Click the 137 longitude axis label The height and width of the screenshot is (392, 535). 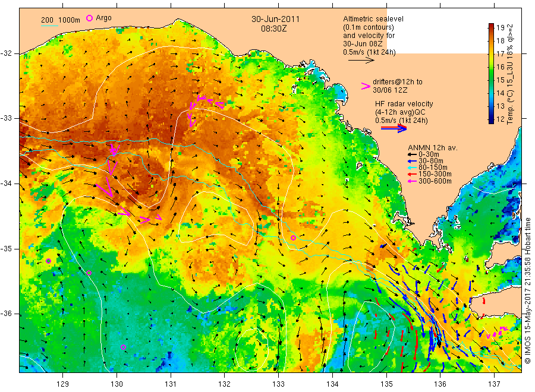tap(494, 384)
